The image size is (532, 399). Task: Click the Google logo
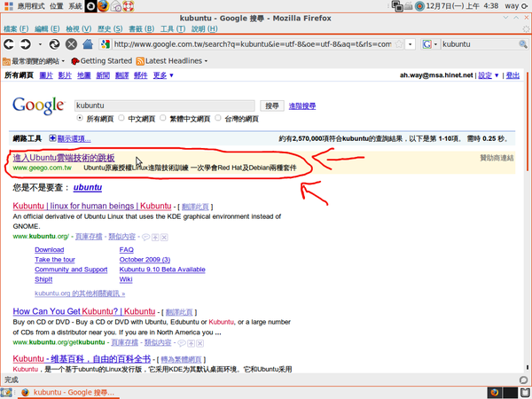(x=38, y=106)
